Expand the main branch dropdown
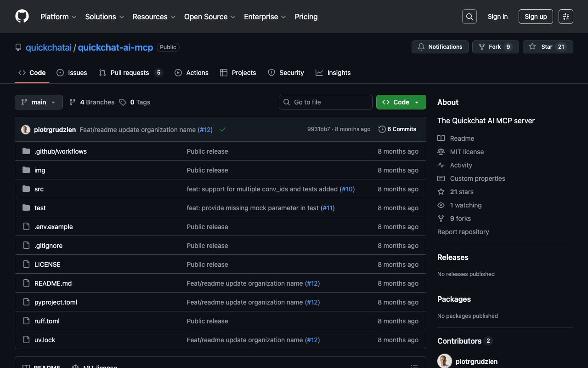Viewport: 588px width, 368px height. [x=39, y=102]
